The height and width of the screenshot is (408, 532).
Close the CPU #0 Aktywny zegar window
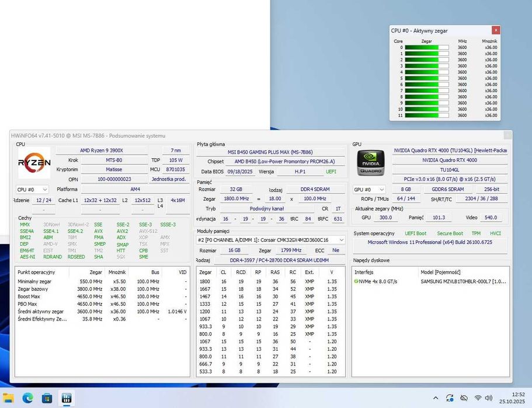(496, 30)
